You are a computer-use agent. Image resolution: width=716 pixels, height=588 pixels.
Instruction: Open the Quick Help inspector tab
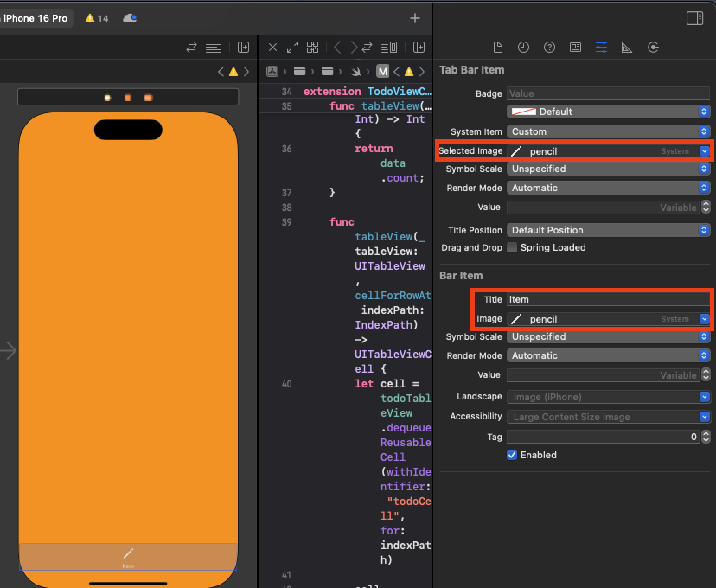[x=549, y=47]
